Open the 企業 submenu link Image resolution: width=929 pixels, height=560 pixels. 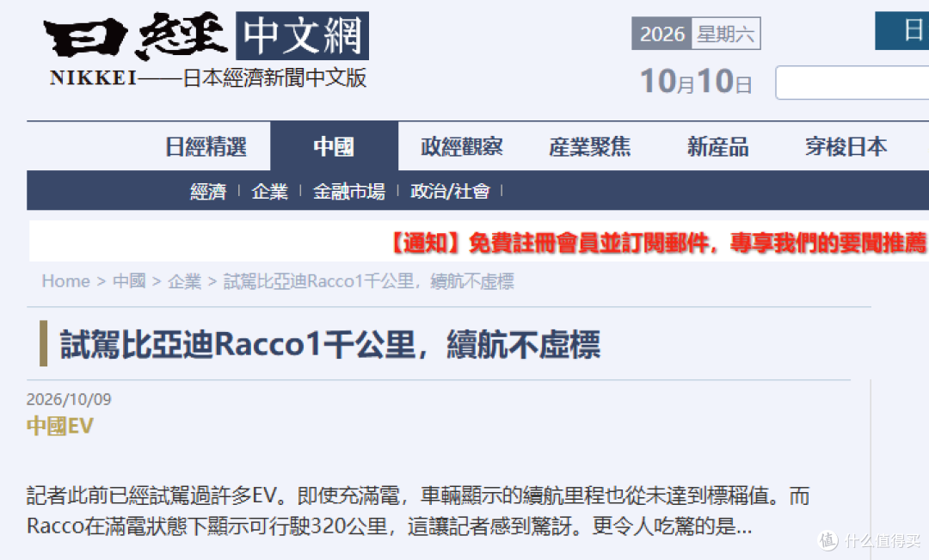tap(269, 192)
